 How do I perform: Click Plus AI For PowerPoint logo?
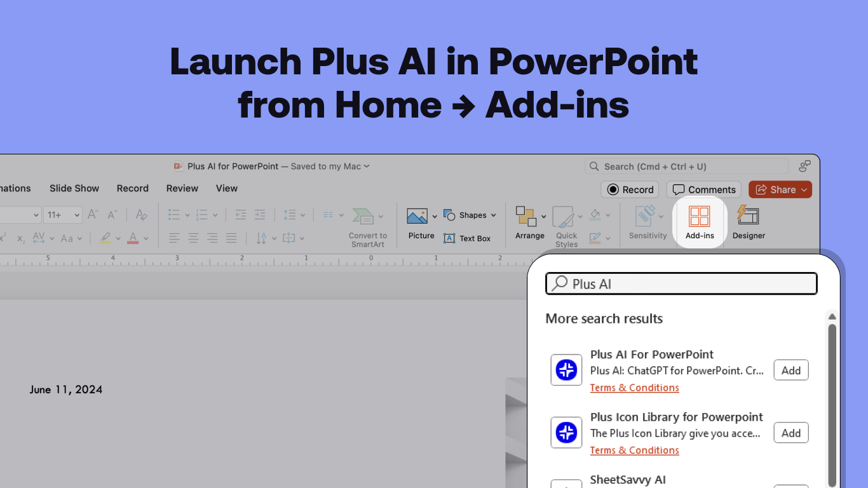pos(566,370)
